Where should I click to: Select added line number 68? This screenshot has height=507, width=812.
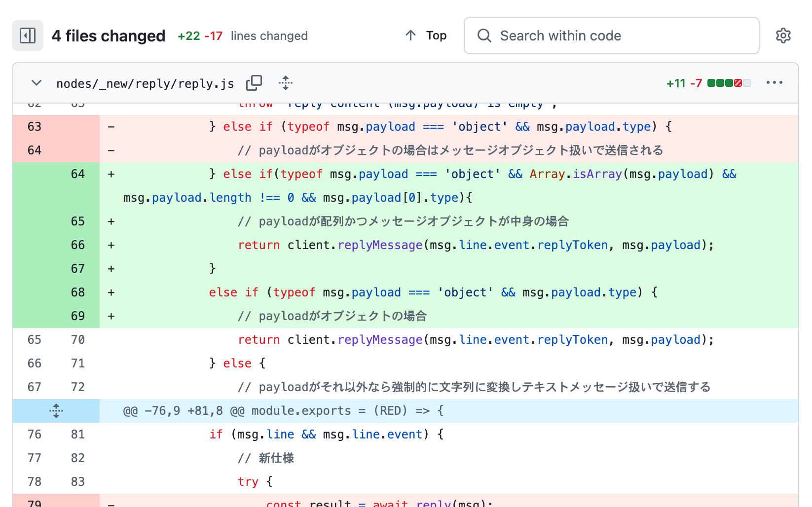(78, 292)
